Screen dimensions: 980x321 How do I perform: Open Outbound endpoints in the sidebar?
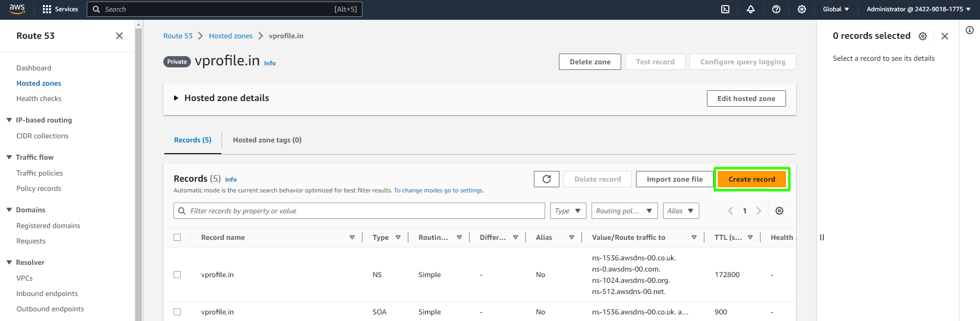tap(50, 309)
